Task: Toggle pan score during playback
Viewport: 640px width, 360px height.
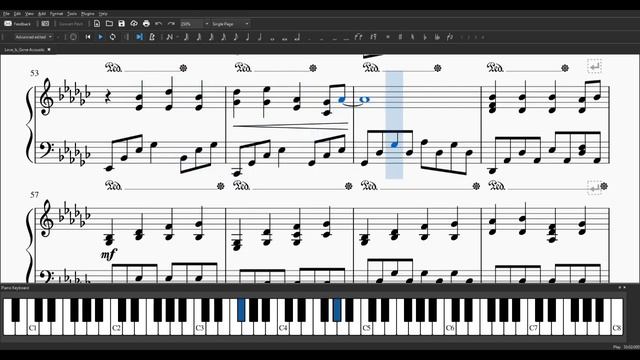Action: [140, 37]
